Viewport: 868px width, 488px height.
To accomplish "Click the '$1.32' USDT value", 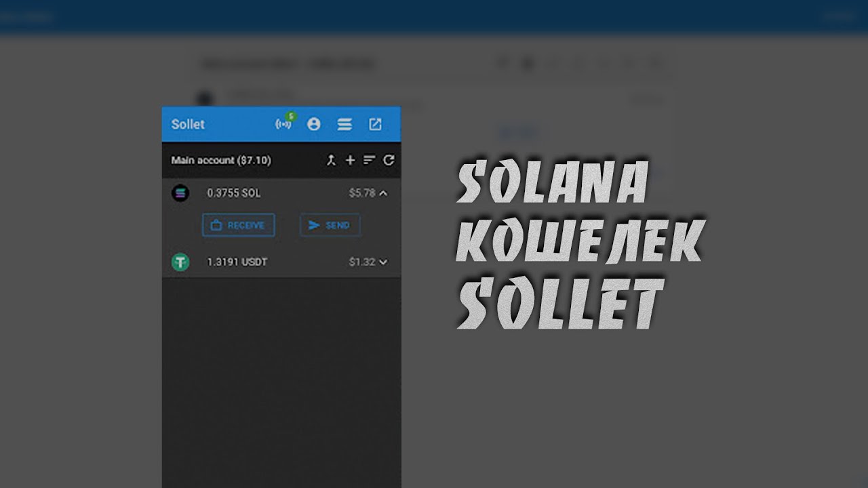I will pyautogui.click(x=362, y=262).
